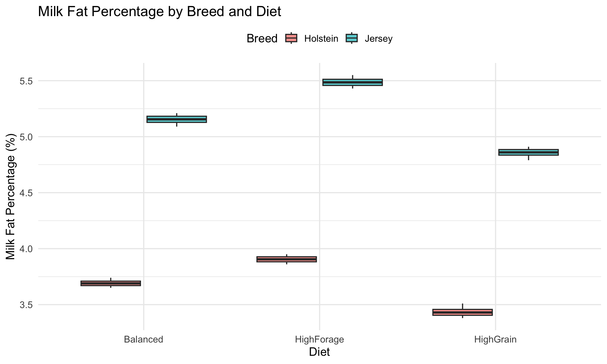
Task: Click the chart title text
Action: [x=160, y=12]
